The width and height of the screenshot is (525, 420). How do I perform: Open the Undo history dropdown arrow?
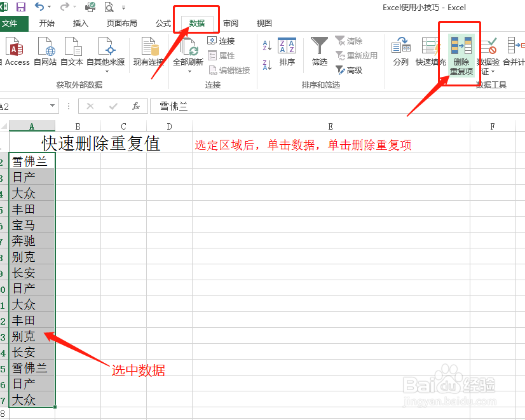pyautogui.click(x=50, y=7)
